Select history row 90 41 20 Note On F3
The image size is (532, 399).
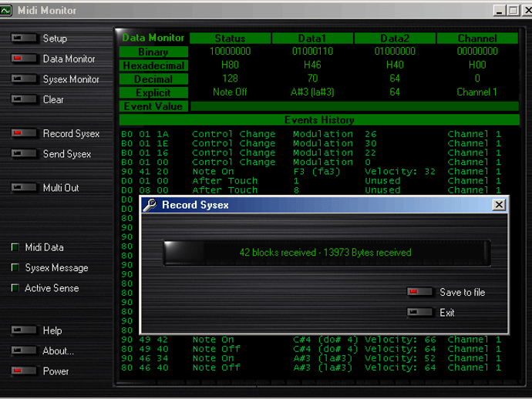coord(311,171)
